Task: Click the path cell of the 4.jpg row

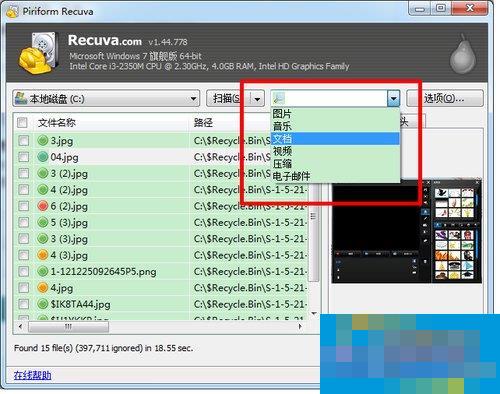Action: pos(250,288)
